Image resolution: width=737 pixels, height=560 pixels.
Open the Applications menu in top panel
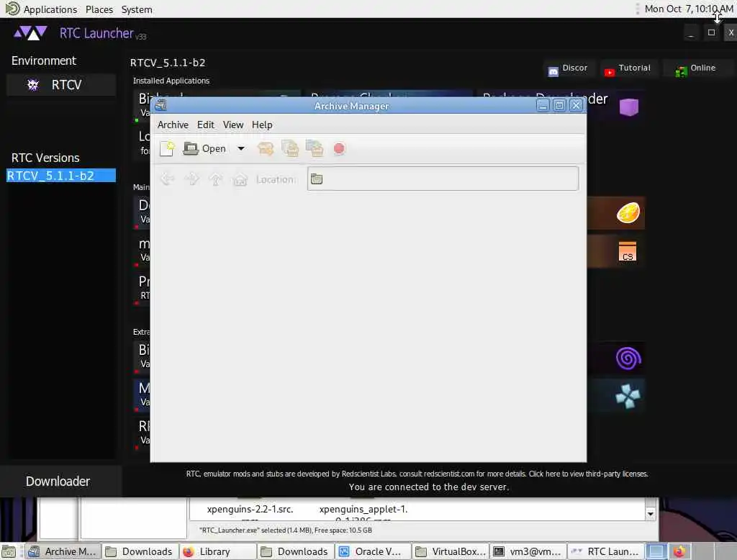50,9
